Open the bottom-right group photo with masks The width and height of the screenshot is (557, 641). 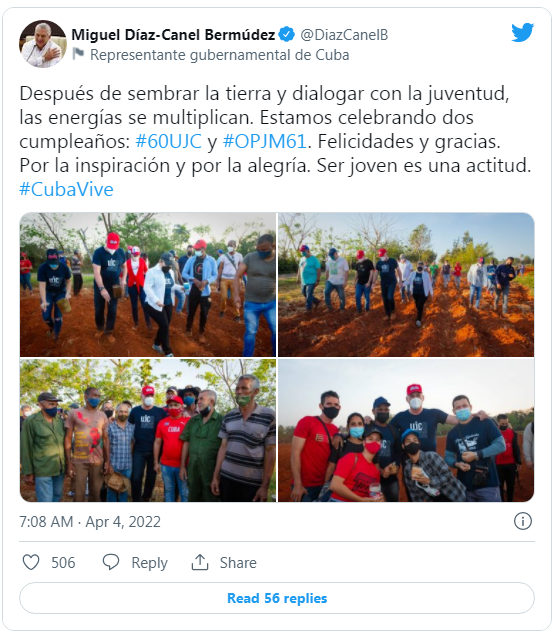coord(406,430)
